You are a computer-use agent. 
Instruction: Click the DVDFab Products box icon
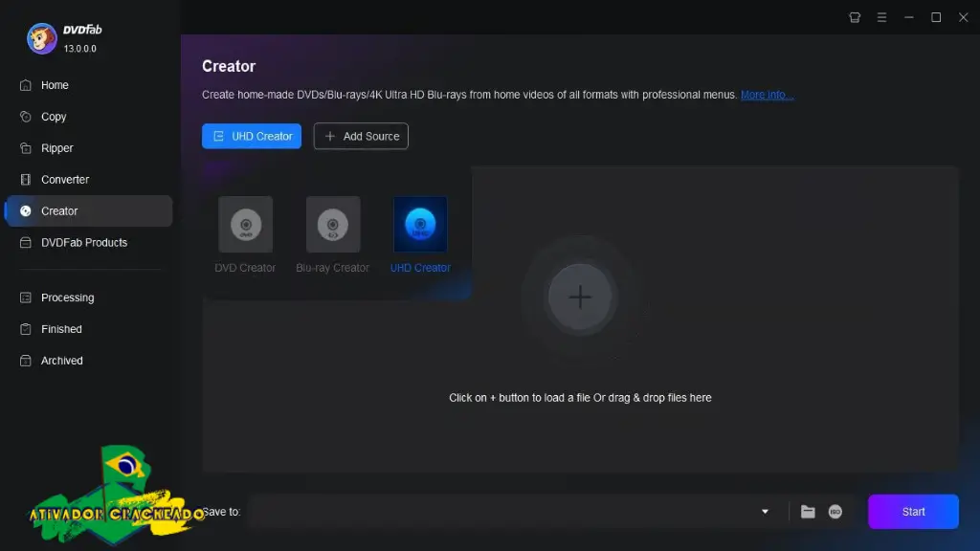coord(26,242)
